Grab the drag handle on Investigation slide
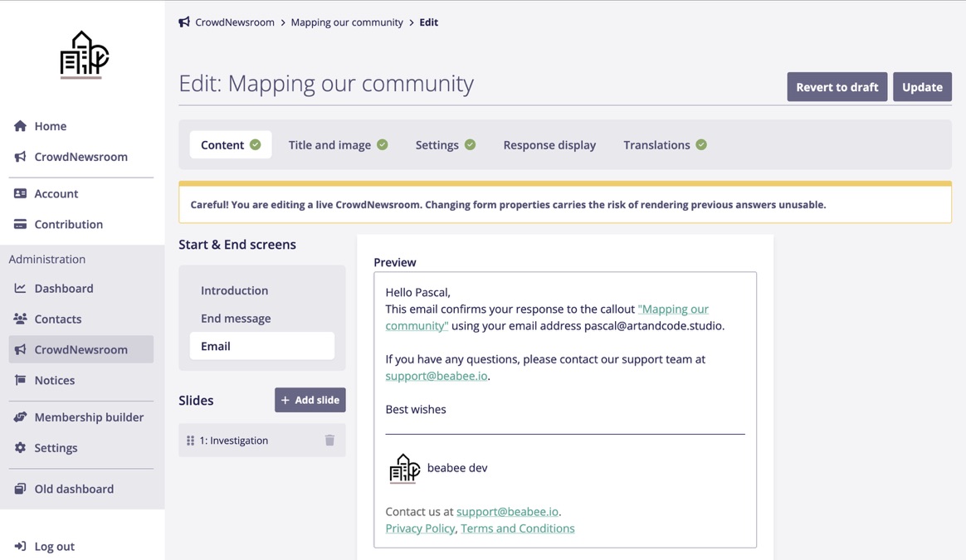The width and height of the screenshot is (966, 560). click(190, 441)
